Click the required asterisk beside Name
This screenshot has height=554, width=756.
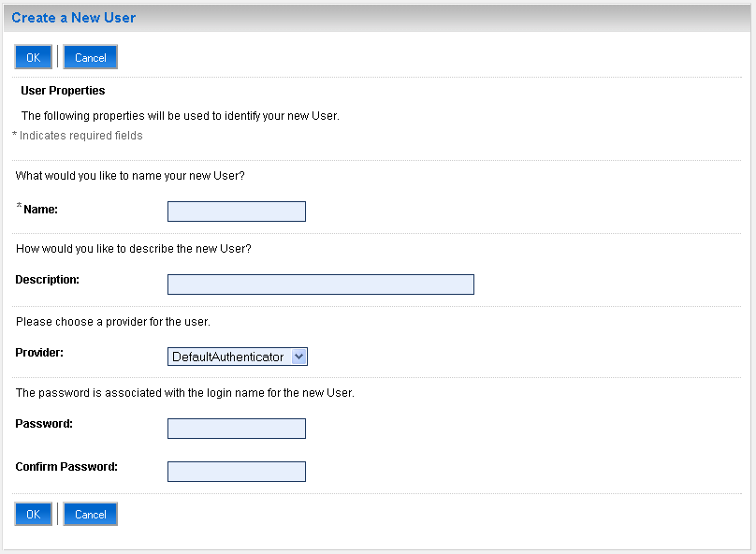19,207
